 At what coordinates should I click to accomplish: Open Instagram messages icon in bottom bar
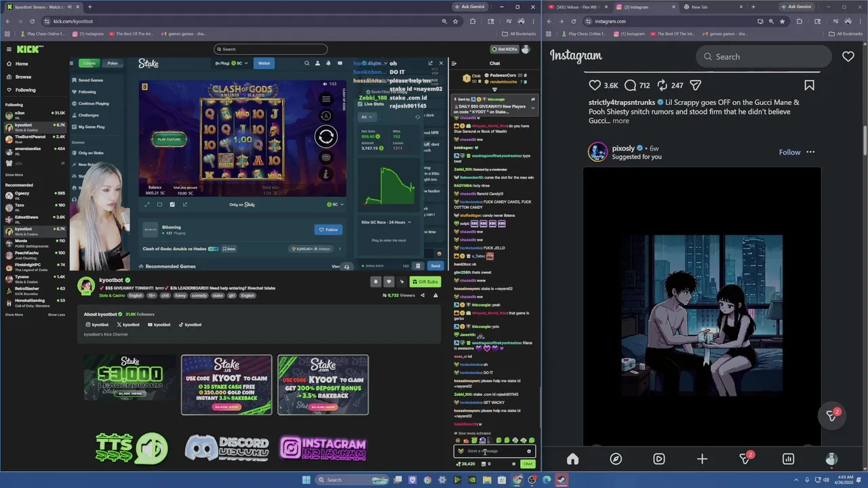pyautogui.click(x=745, y=459)
